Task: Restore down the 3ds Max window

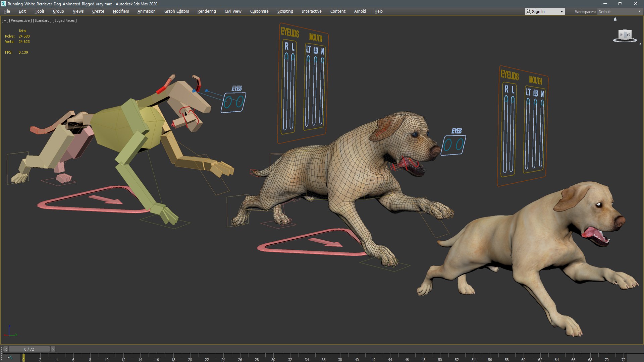Action: click(x=620, y=4)
